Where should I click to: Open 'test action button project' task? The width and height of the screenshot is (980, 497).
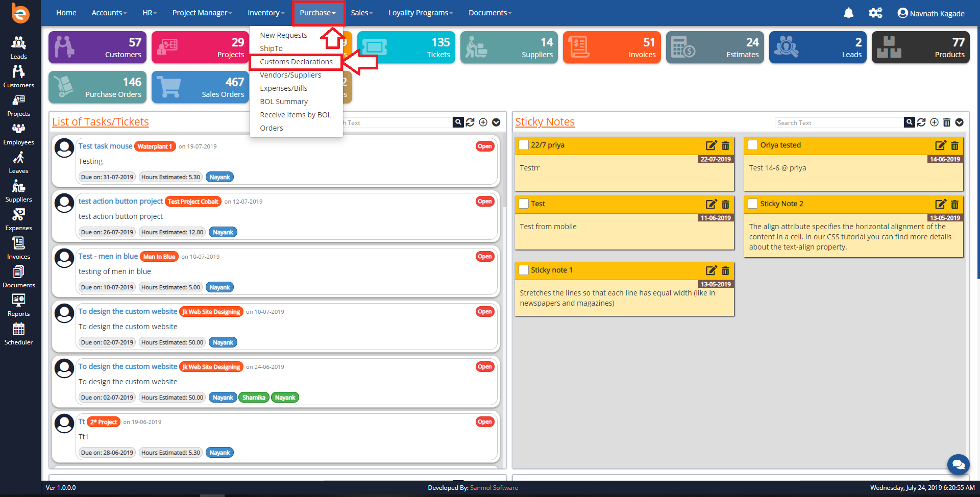point(120,201)
